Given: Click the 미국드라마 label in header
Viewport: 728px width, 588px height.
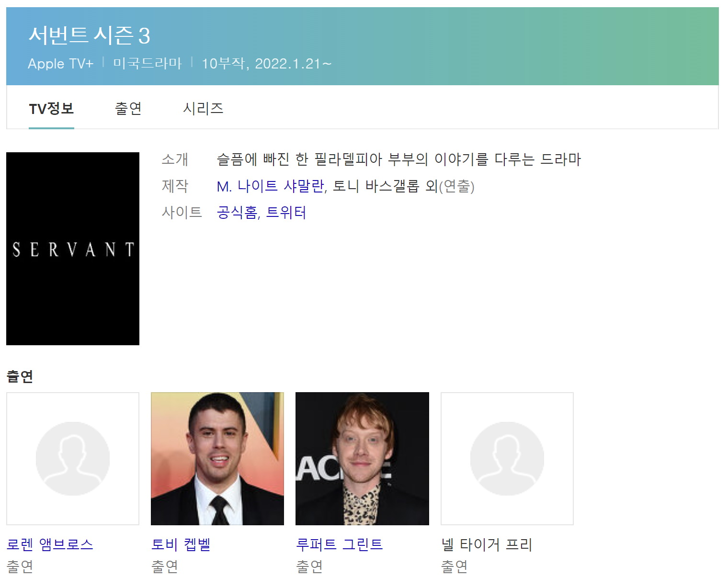Looking at the screenshot, I should [148, 64].
